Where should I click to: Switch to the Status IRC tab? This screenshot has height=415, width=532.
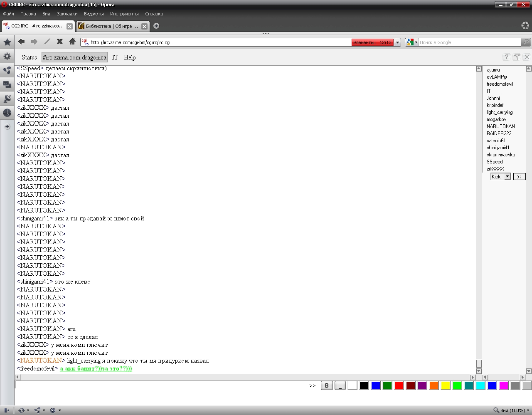[29, 57]
